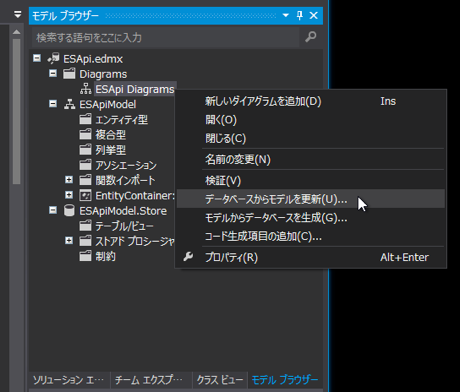This screenshot has height=392, width=460.
Task: Expand the ストアド プロシージャ node
Action: pos(69,241)
